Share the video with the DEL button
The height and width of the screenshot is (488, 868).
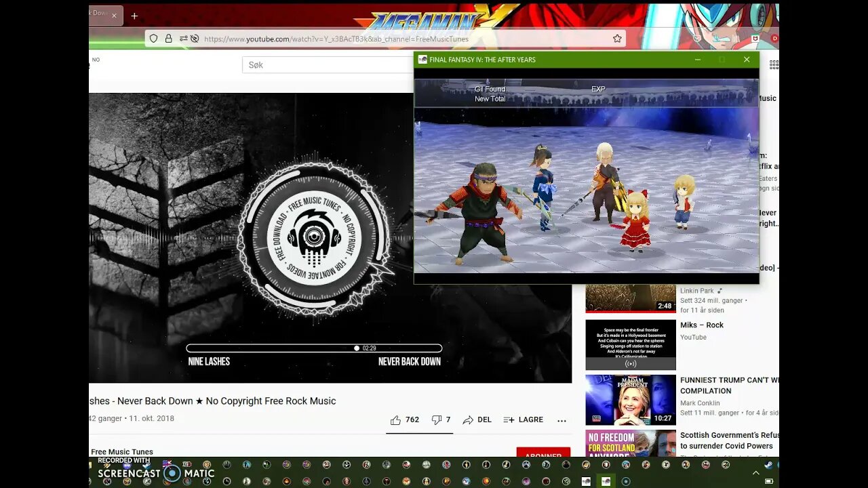[x=477, y=420]
